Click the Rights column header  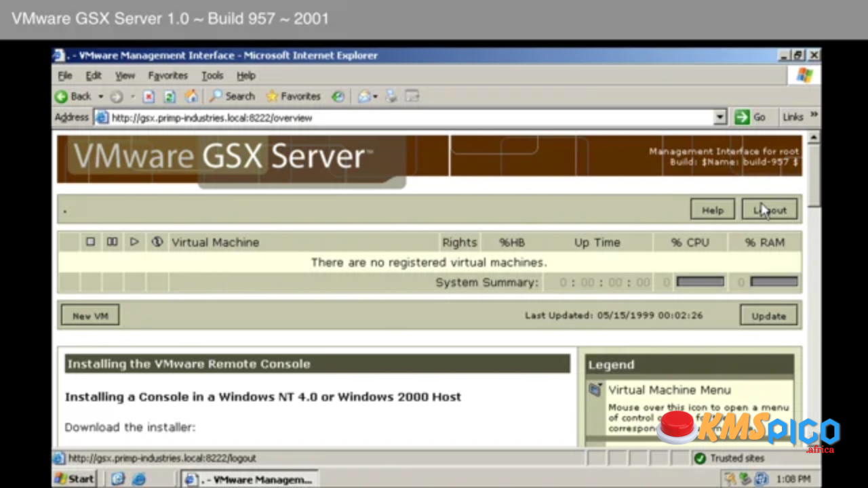pyautogui.click(x=459, y=242)
